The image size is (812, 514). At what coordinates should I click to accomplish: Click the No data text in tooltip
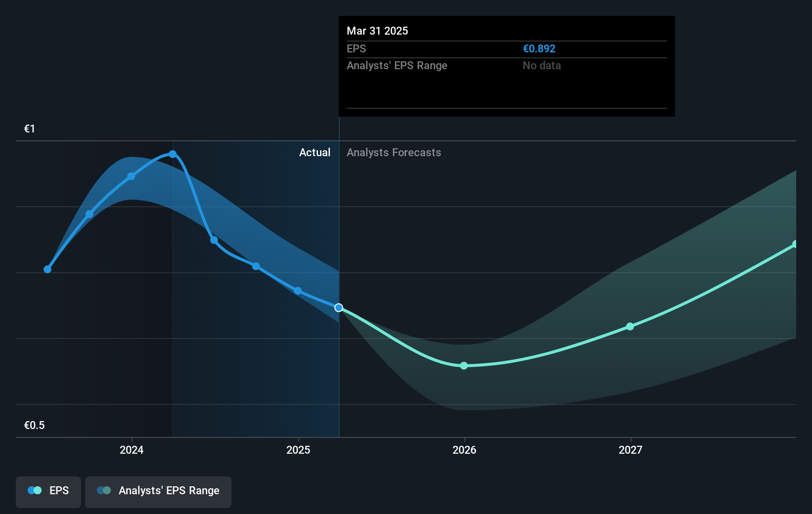541,66
